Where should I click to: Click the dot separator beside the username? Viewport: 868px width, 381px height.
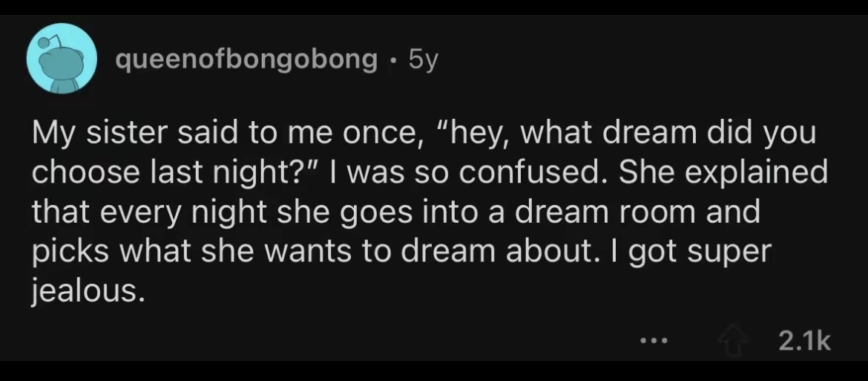[390, 59]
